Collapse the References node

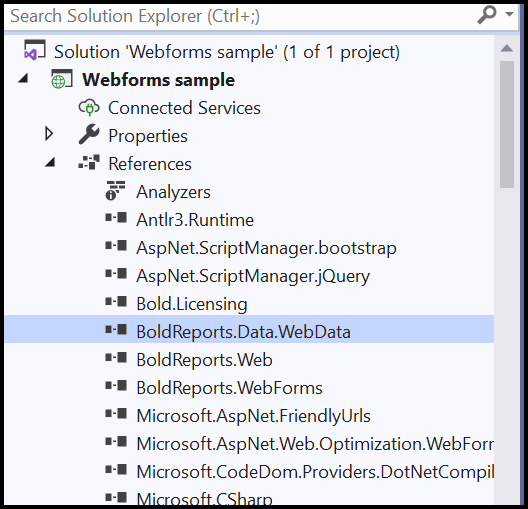click(x=50, y=163)
